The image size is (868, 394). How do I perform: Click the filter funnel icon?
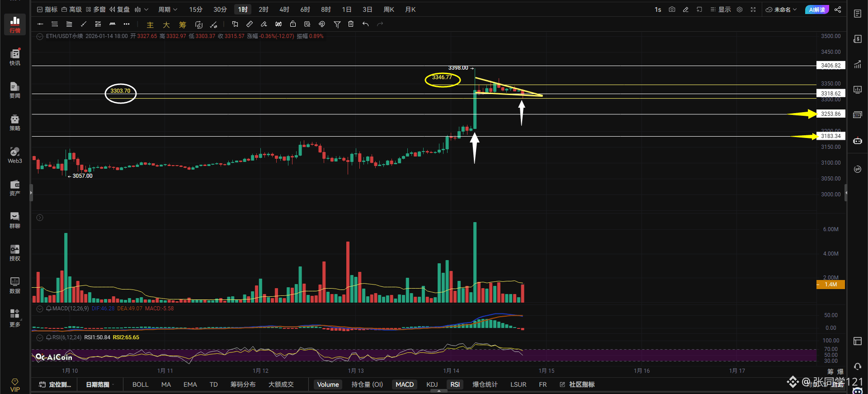point(337,24)
